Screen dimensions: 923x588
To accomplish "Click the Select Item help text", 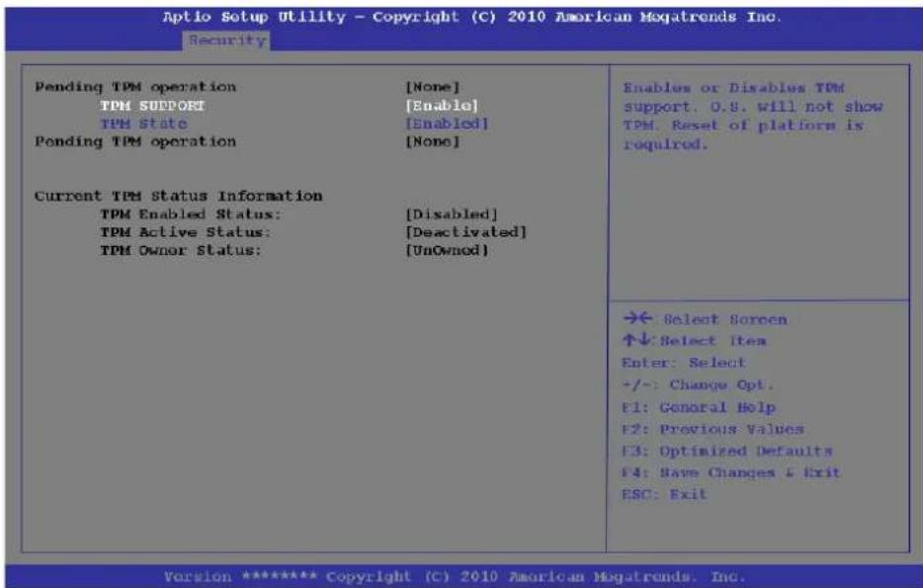I will tap(713, 341).
